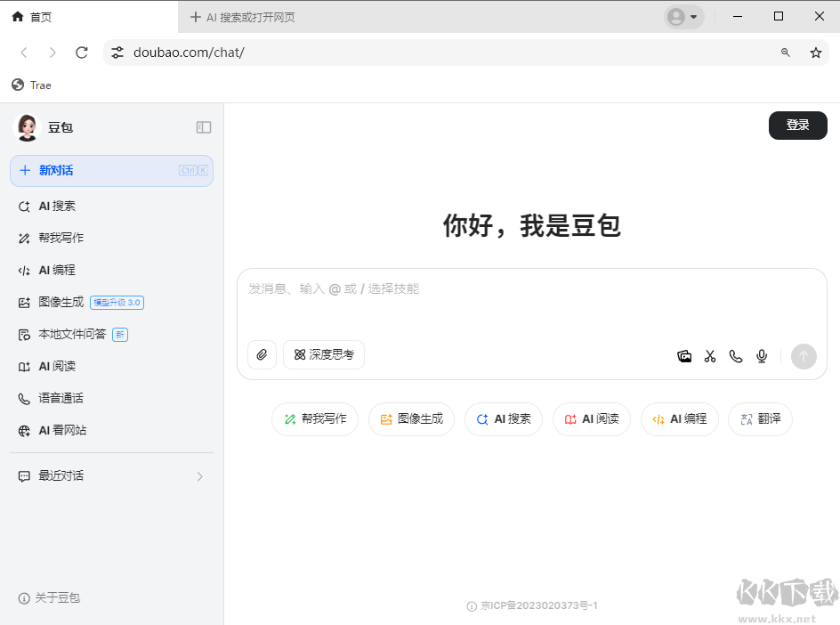Click the screenshot image icon in input bar

point(684,356)
